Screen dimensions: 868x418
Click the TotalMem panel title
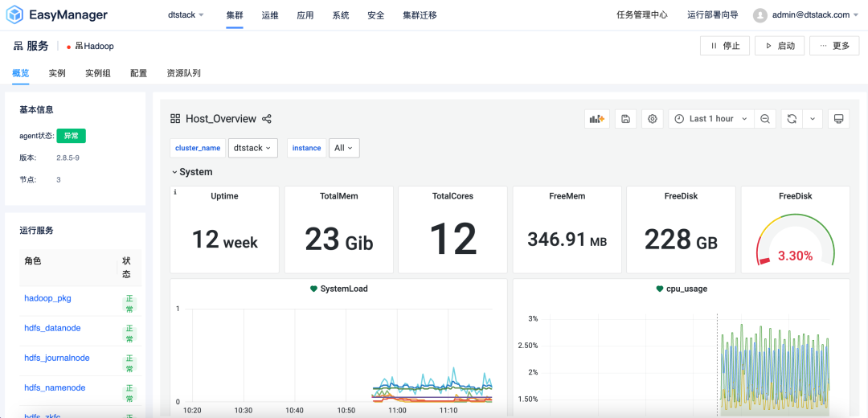(x=339, y=196)
